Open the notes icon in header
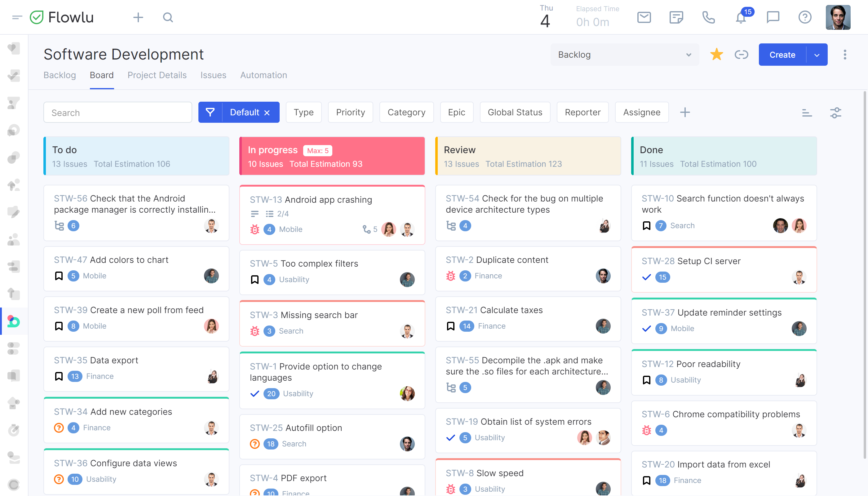The height and width of the screenshot is (496, 868). point(676,17)
